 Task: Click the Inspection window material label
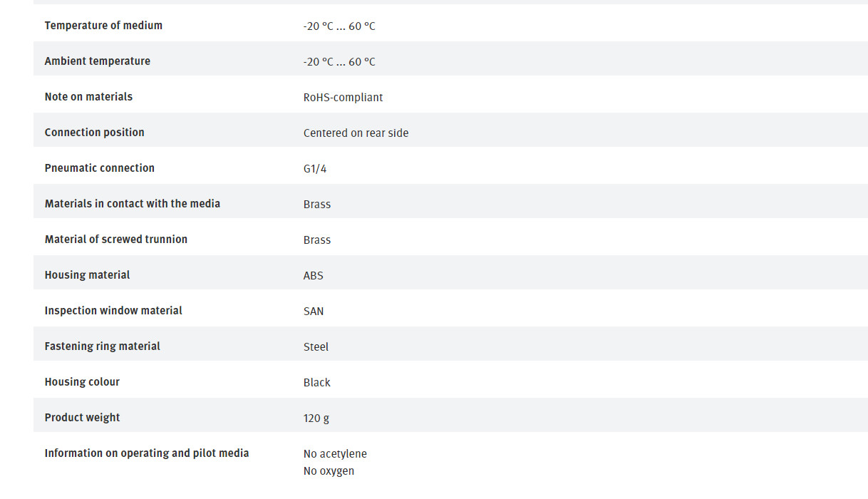pyautogui.click(x=113, y=311)
